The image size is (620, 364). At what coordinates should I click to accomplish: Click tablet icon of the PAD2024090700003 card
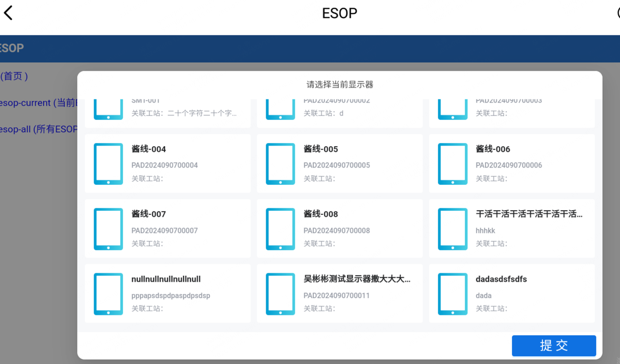pos(452,109)
